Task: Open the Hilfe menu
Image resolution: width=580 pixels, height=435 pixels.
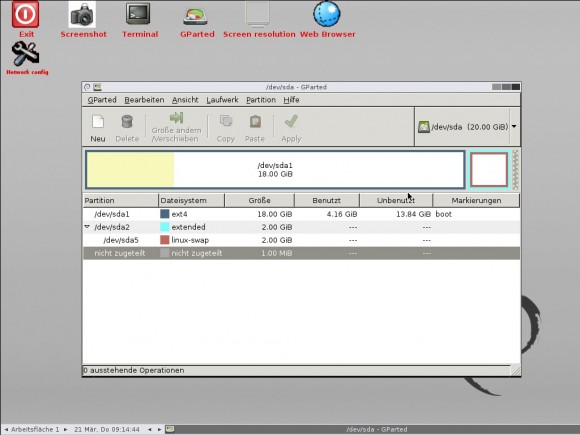Action: (x=291, y=100)
